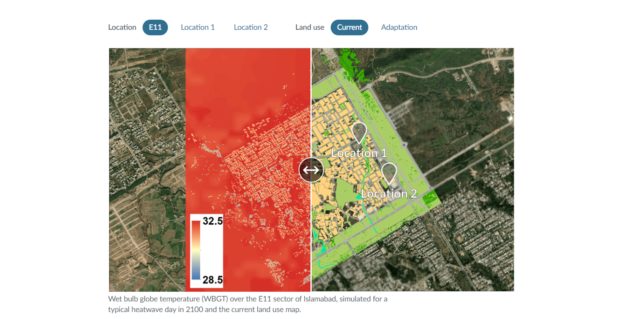This screenshot has height=319, width=644.
Task: Click the WBGT map caption text
Action: click(x=248, y=304)
